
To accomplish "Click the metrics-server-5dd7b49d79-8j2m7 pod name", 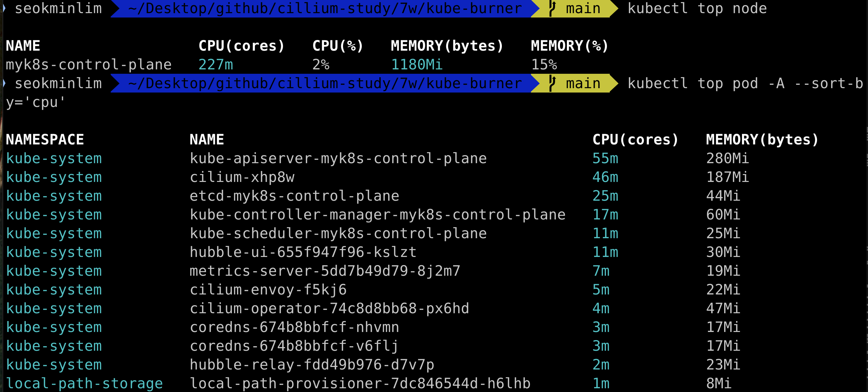I will [325, 271].
